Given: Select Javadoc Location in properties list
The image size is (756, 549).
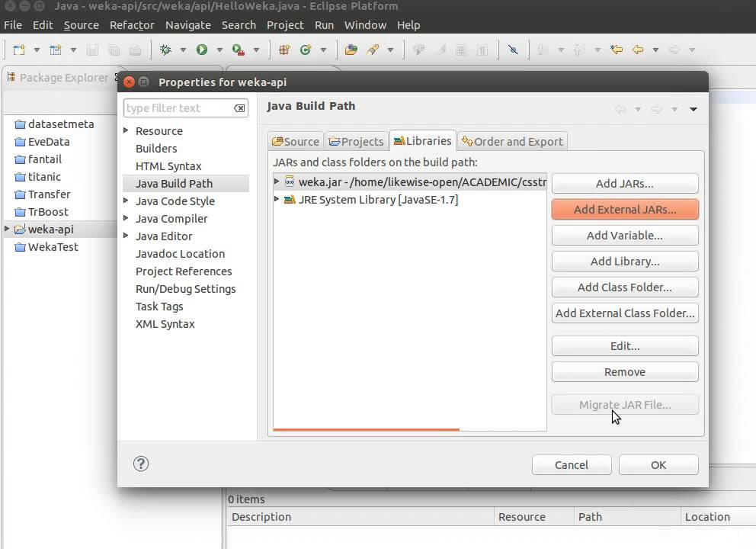Looking at the screenshot, I should [180, 254].
